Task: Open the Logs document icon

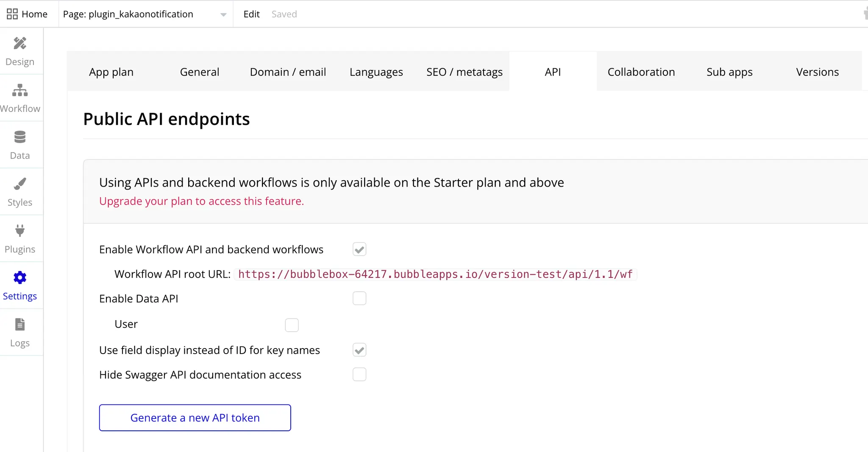Action: [20, 324]
